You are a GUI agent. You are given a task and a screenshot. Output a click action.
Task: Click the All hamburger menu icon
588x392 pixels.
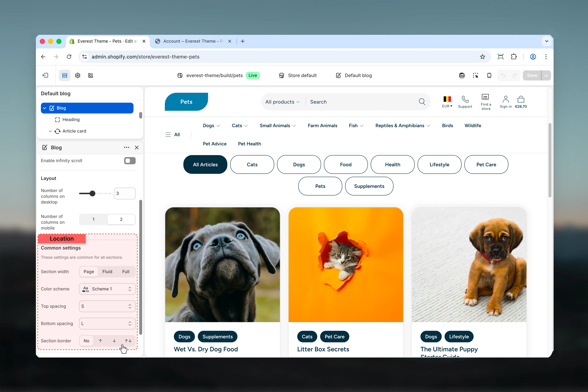(x=168, y=135)
